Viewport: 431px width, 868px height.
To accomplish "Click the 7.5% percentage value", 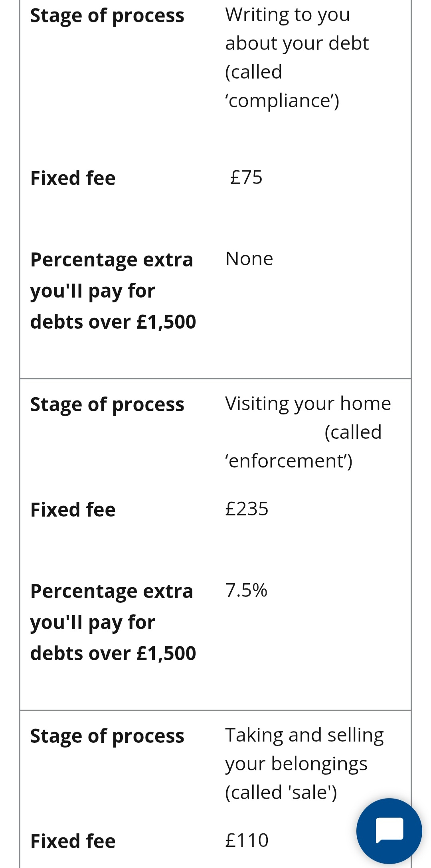I will (246, 590).
